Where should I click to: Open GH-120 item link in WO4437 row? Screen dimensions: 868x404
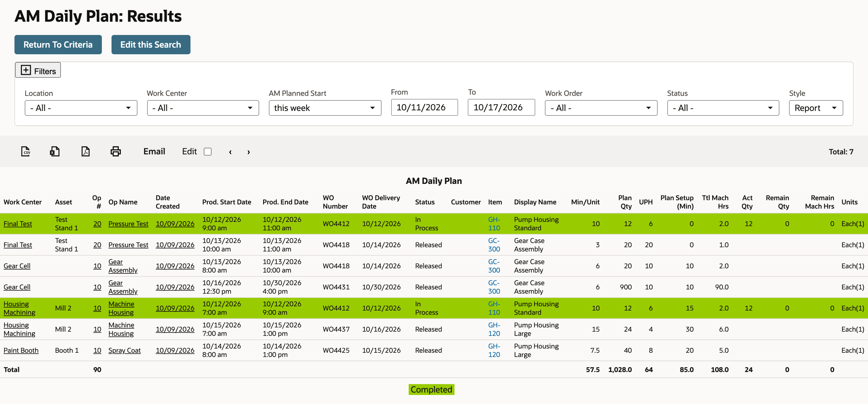[x=494, y=329]
